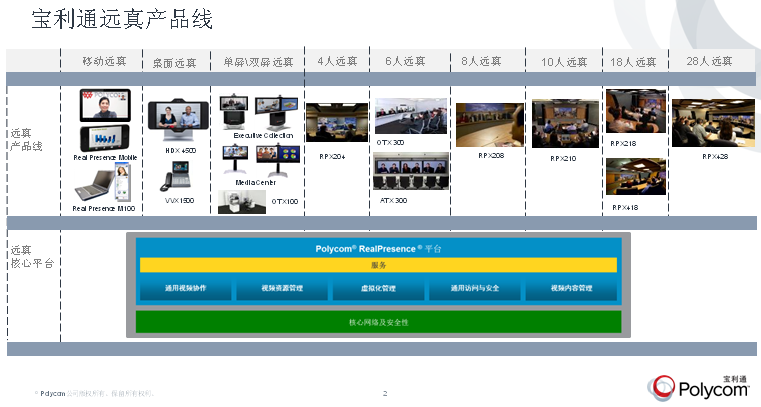Click the 28人远真 column header
Screen dimensions: 761x407
pyautogui.click(x=709, y=61)
